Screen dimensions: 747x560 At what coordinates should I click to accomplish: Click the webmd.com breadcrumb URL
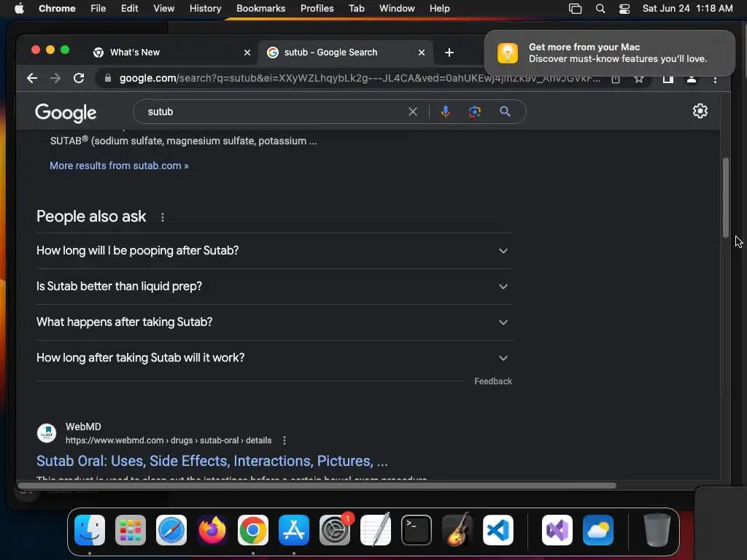(169, 440)
